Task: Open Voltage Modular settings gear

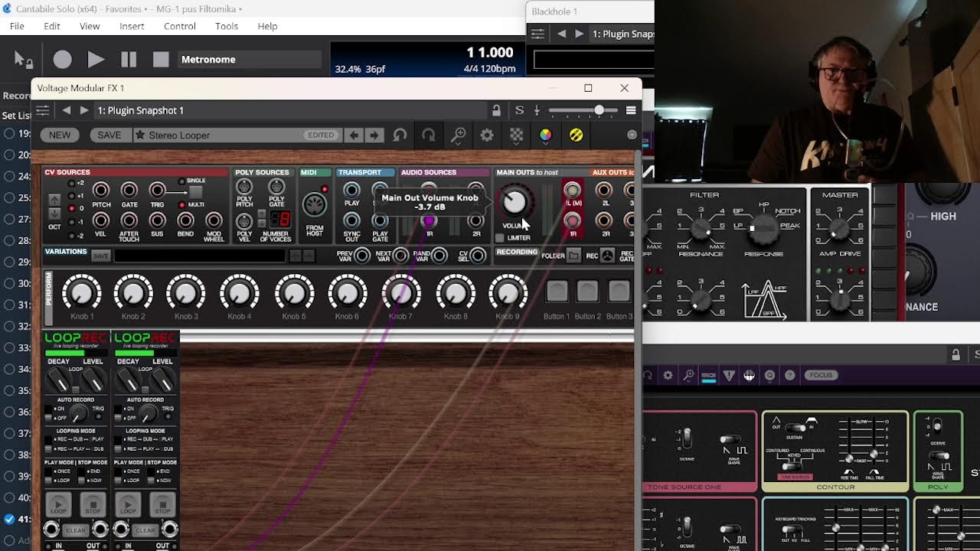Action: pos(487,135)
